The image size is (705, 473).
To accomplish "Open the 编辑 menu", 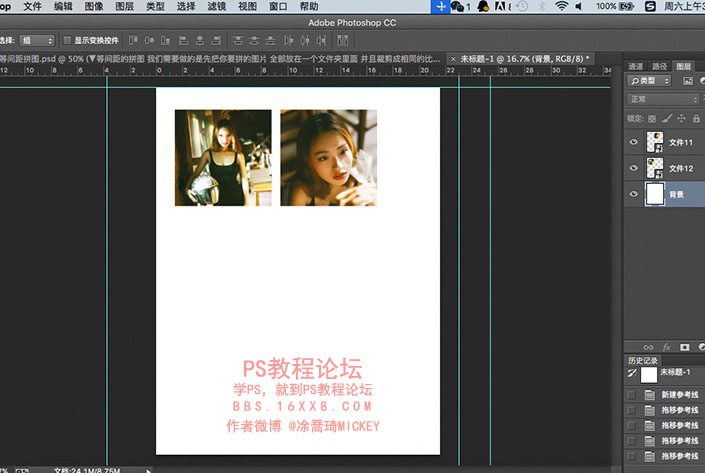I will coord(63,6).
